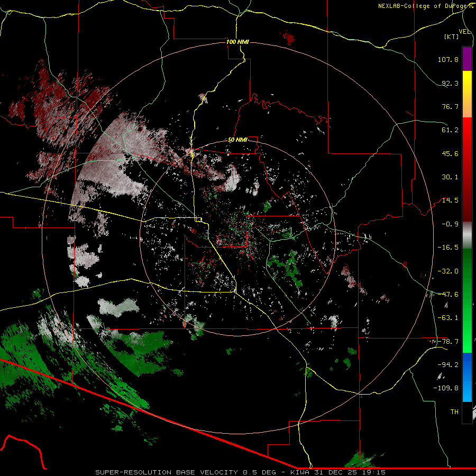The image size is (476, 476).
Task: Pick the gray near-zero segment of color bar
Action: [467, 235]
